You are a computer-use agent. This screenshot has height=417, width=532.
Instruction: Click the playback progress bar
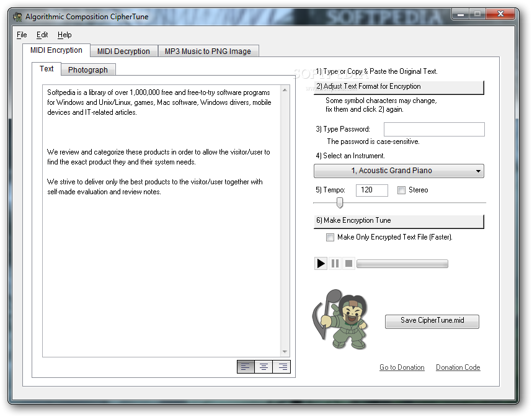[x=402, y=264]
